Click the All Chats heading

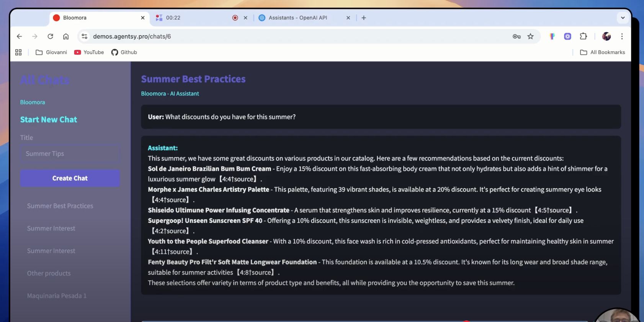(45, 80)
